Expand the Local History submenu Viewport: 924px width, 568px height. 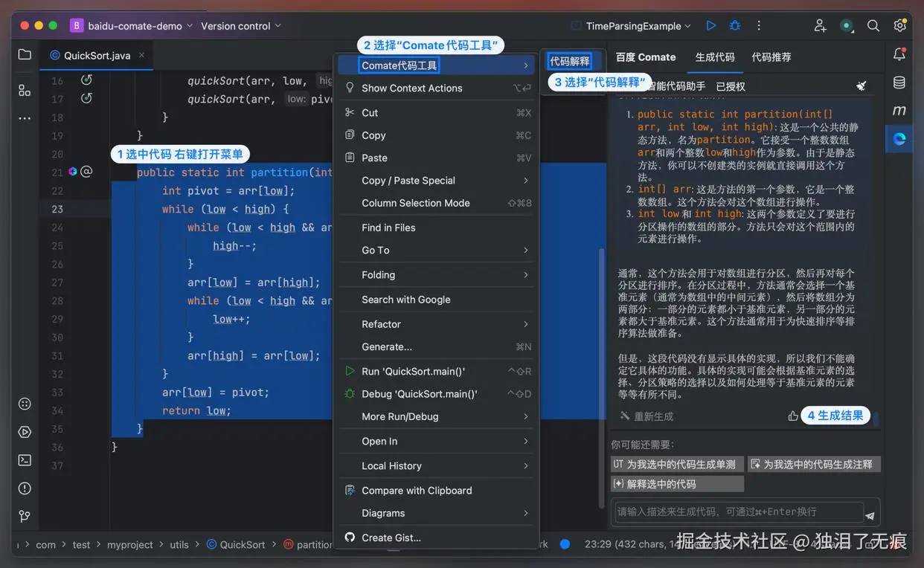tap(436, 465)
